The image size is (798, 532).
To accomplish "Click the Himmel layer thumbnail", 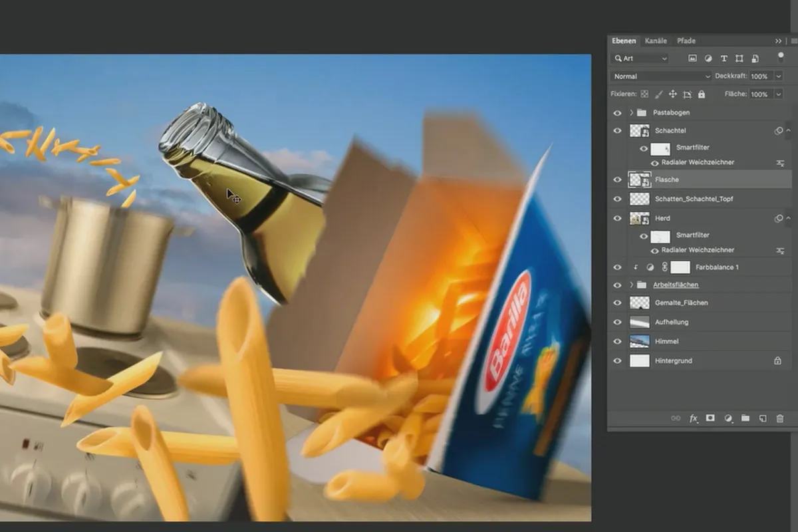I will click(639, 341).
